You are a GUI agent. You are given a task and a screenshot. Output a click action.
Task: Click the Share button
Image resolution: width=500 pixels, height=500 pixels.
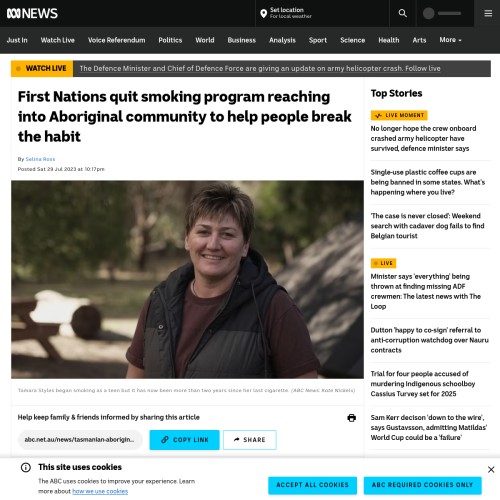point(250,440)
